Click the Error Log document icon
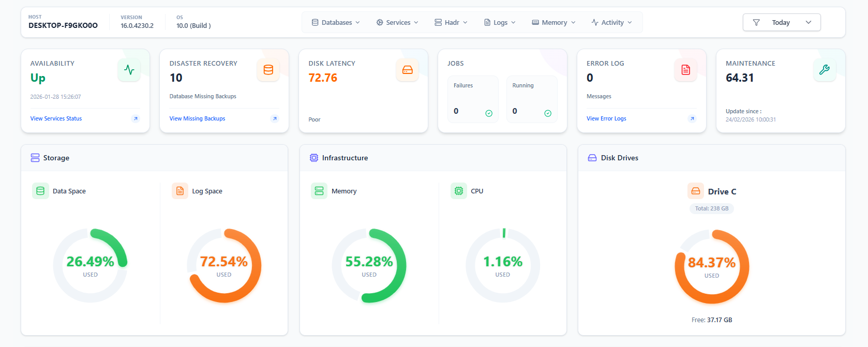Image resolution: width=868 pixels, height=347 pixels. pyautogui.click(x=685, y=70)
